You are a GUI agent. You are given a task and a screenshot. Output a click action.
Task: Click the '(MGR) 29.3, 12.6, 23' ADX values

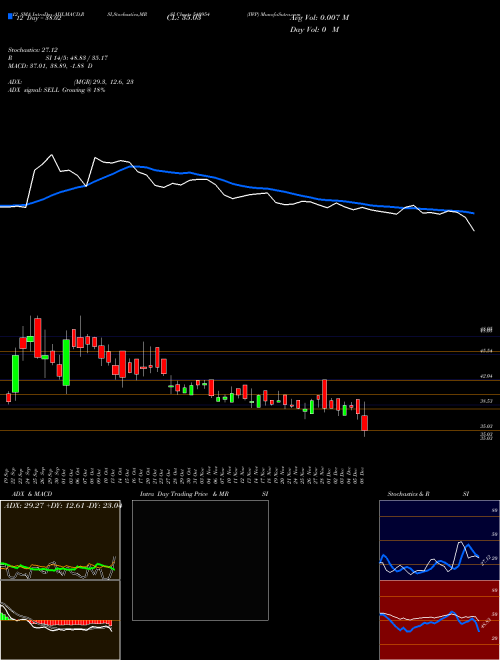coord(104,82)
